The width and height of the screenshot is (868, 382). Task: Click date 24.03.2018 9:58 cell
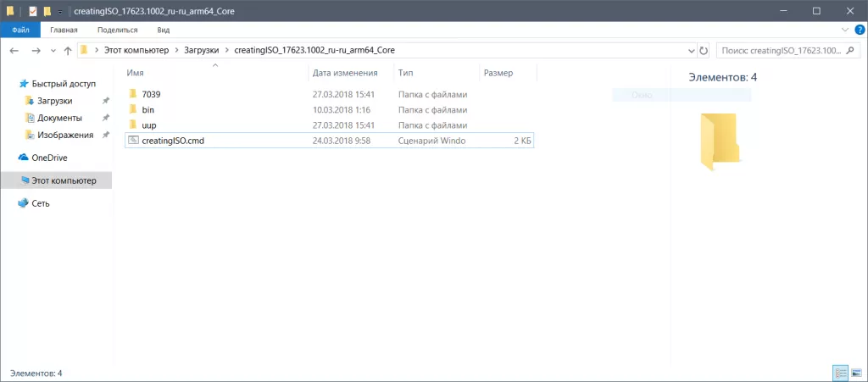[x=341, y=141]
